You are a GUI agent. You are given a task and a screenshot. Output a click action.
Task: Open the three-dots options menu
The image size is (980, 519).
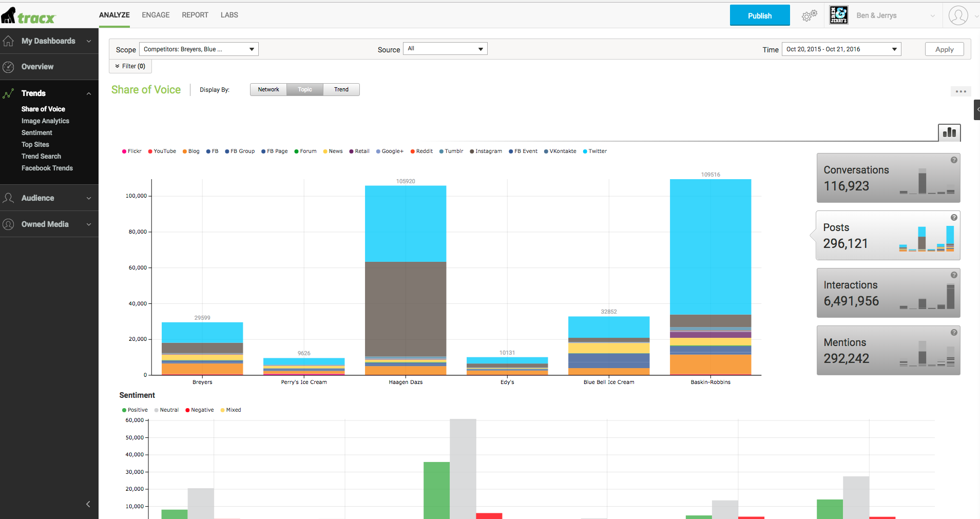coord(961,91)
